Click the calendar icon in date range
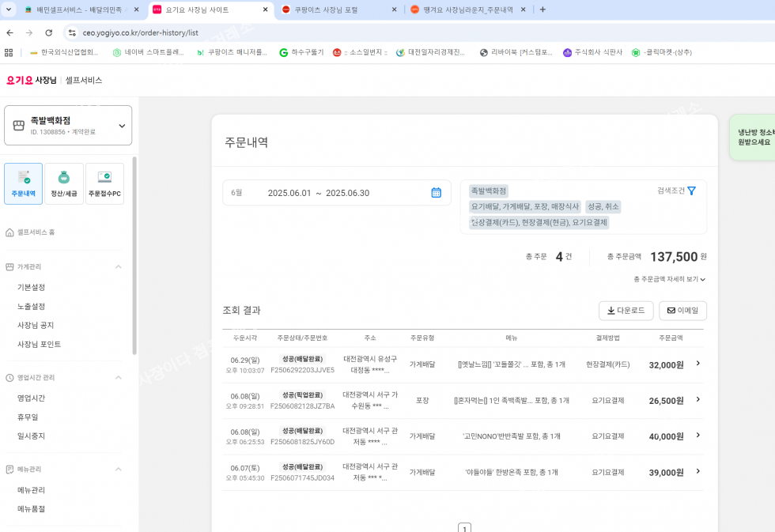This screenshot has width=775, height=532. tap(436, 193)
